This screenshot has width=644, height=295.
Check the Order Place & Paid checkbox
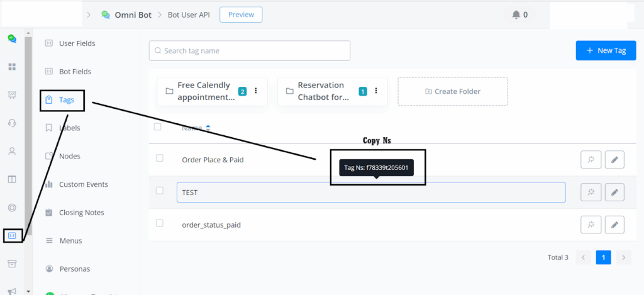point(160,159)
